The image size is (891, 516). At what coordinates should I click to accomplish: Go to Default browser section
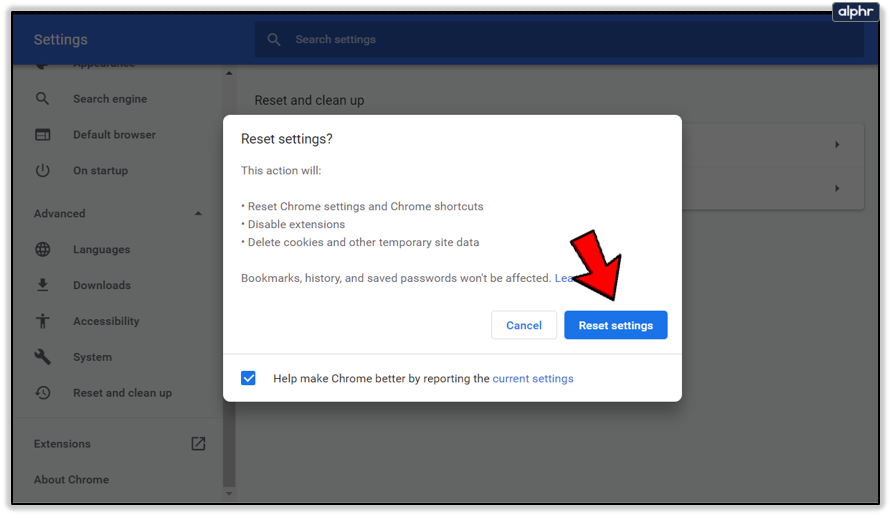[x=114, y=135]
